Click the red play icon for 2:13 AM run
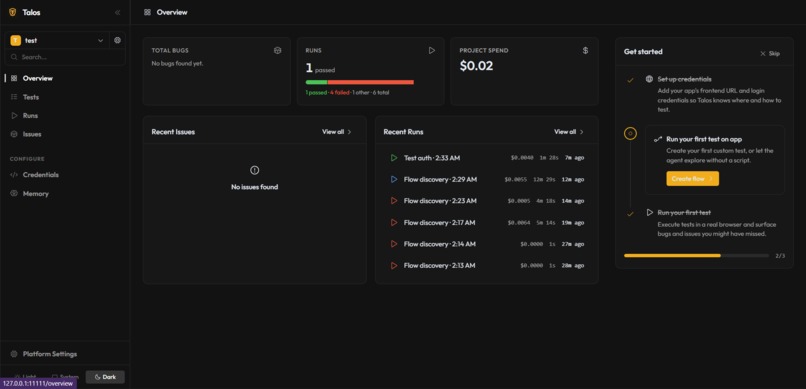The width and height of the screenshot is (806, 389). point(394,266)
